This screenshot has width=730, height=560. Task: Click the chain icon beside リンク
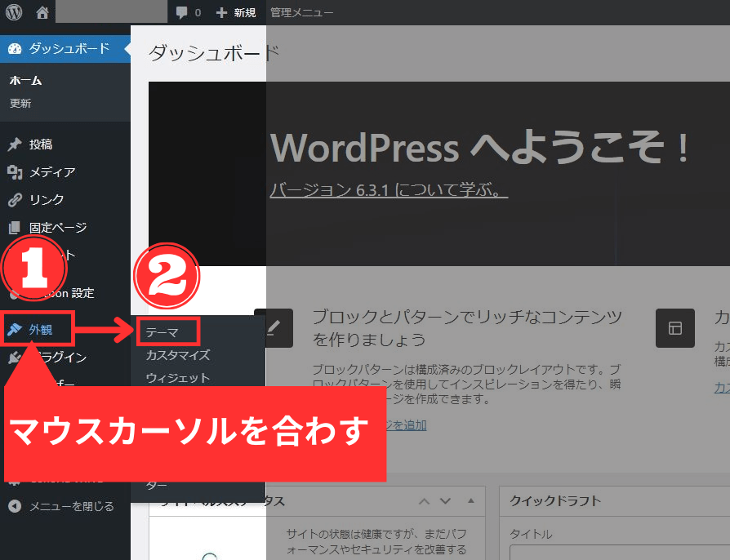pos(15,200)
